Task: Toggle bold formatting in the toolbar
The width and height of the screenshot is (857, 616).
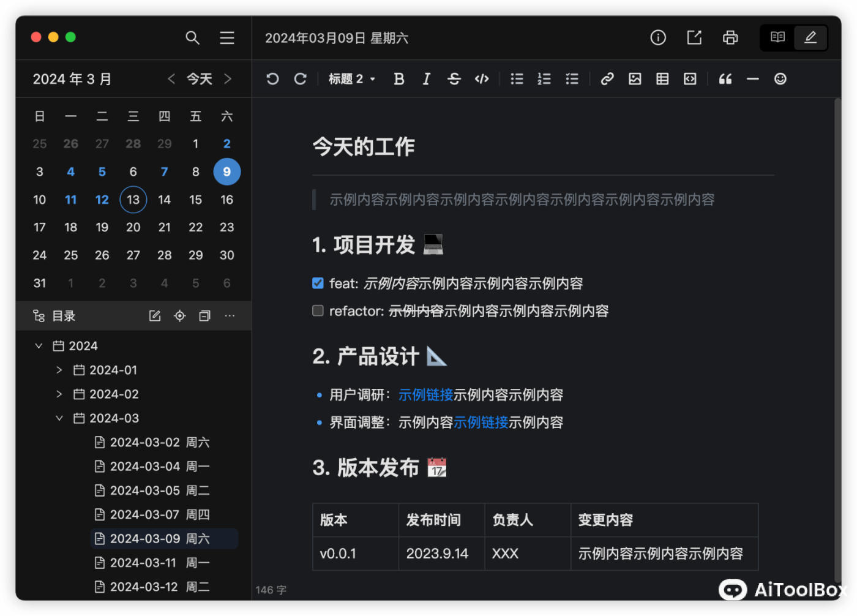Action: coord(399,78)
